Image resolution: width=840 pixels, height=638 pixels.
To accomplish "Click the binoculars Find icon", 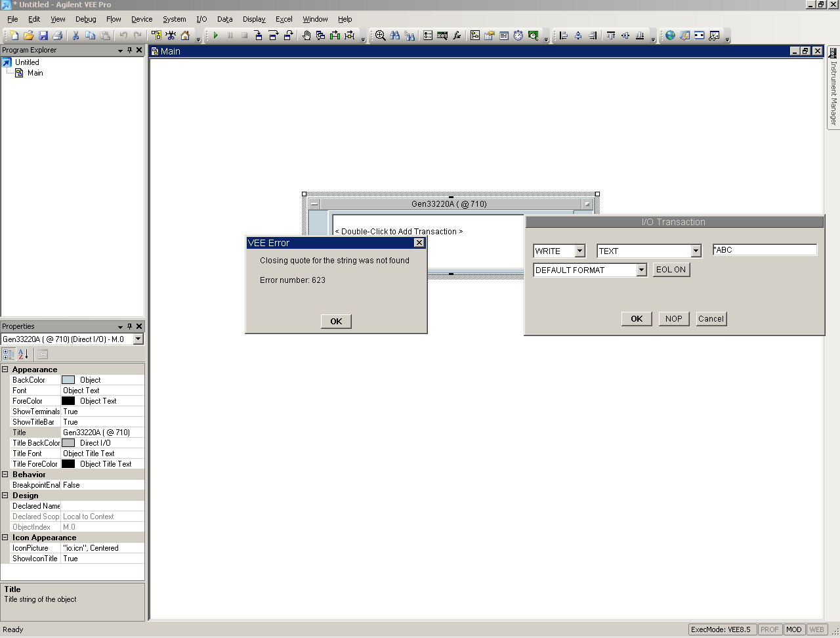I will tap(395, 35).
